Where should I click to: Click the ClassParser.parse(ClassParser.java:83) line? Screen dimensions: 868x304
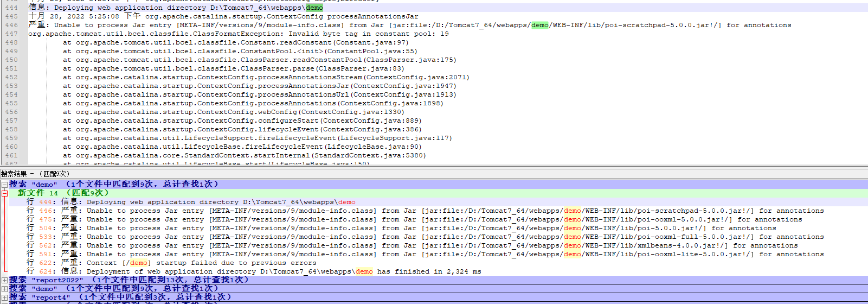(234, 68)
